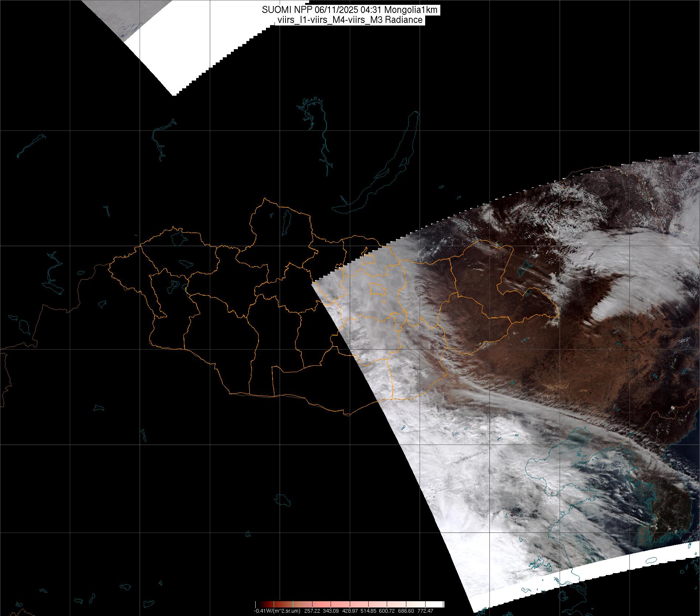Click the -0.41 W/(m^2.sr.um) units label
The width and height of the screenshot is (700, 616).
[277, 611]
